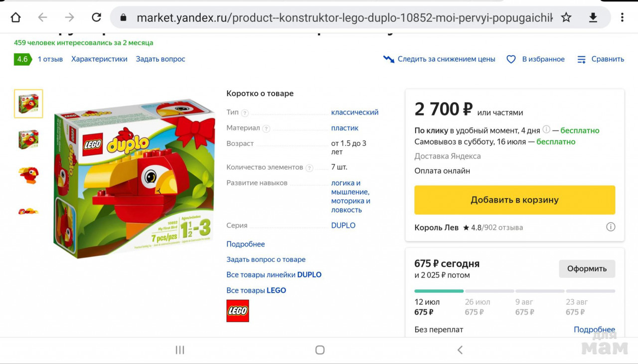Show help for Количество элементов
The image size is (638, 364).
pos(310,168)
